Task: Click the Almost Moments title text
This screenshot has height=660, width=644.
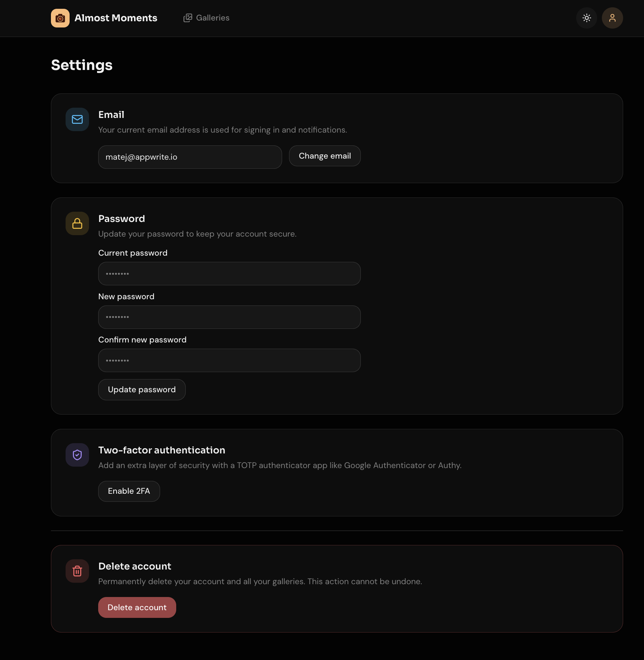Action: coord(116,18)
